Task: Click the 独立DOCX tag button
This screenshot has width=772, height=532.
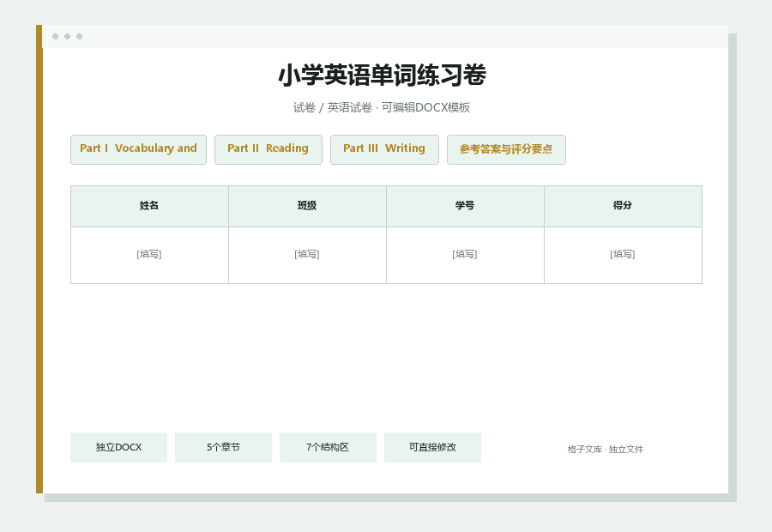Action: pyautogui.click(x=118, y=447)
